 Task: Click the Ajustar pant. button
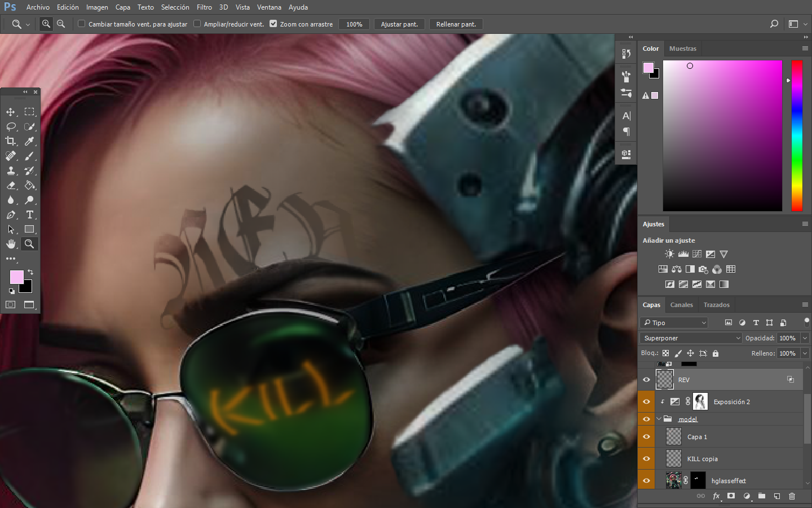pyautogui.click(x=399, y=24)
